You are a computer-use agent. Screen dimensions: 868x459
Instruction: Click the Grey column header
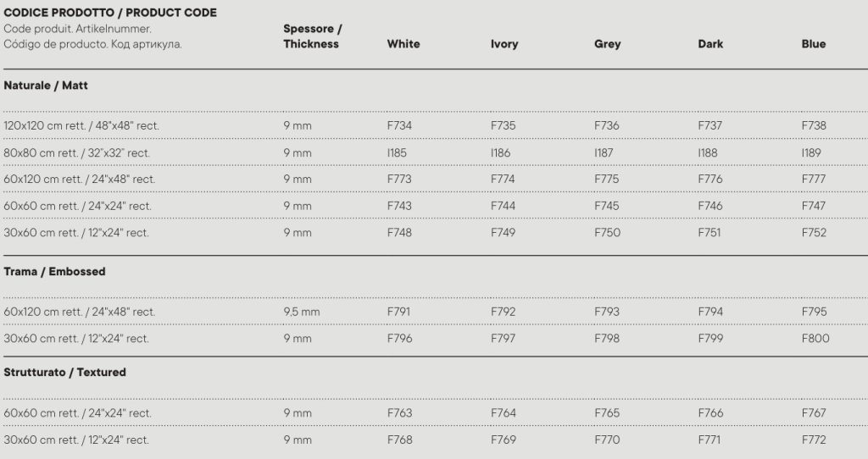608,44
